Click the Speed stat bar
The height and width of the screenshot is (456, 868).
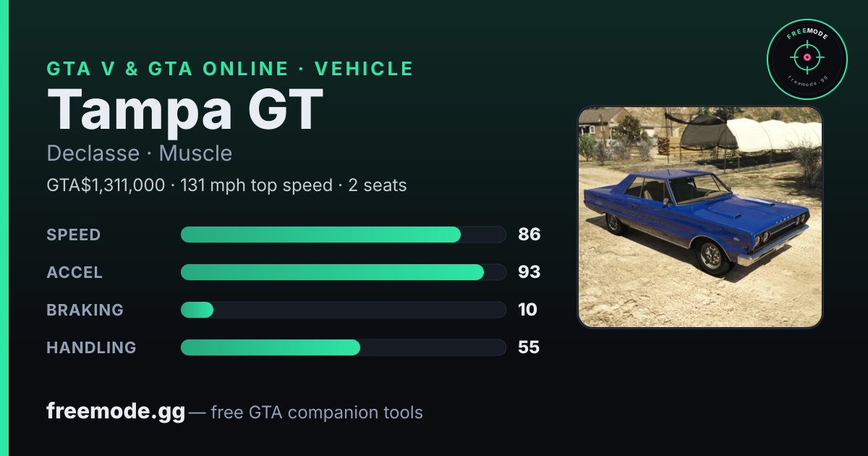(343, 235)
